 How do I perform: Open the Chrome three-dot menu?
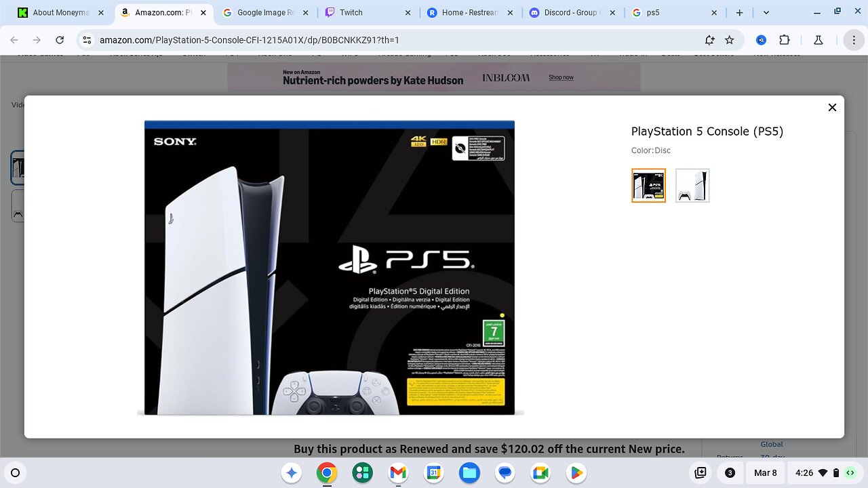point(854,40)
